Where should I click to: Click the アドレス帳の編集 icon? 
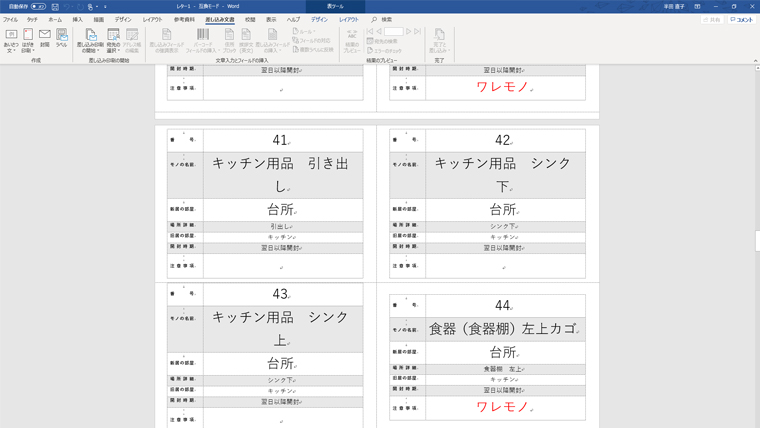[132, 39]
